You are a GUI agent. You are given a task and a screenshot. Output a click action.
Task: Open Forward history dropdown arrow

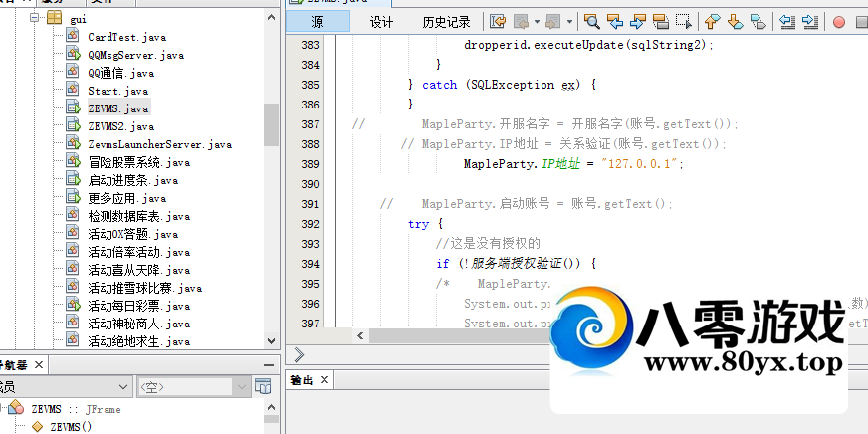click(x=569, y=22)
